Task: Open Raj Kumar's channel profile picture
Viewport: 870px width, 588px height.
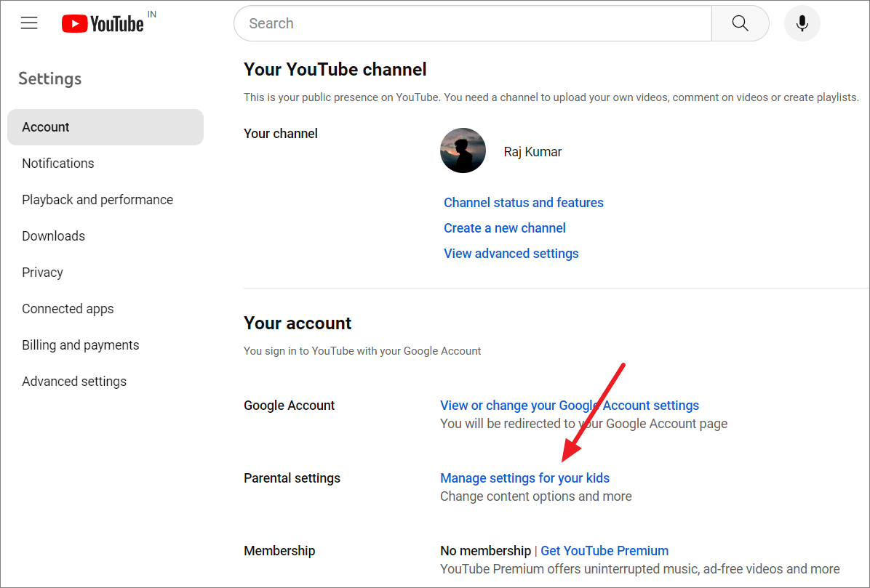Action: 463,150
